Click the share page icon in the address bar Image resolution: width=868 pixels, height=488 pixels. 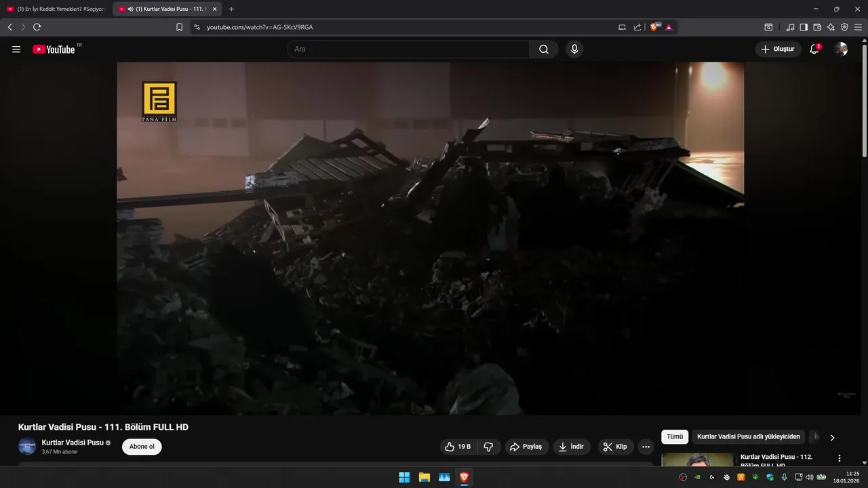point(637,27)
